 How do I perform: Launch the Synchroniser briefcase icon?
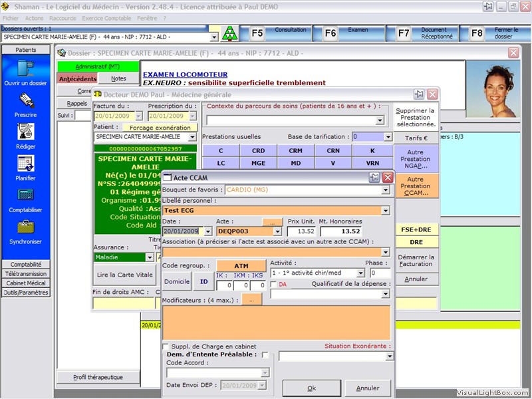pos(26,227)
